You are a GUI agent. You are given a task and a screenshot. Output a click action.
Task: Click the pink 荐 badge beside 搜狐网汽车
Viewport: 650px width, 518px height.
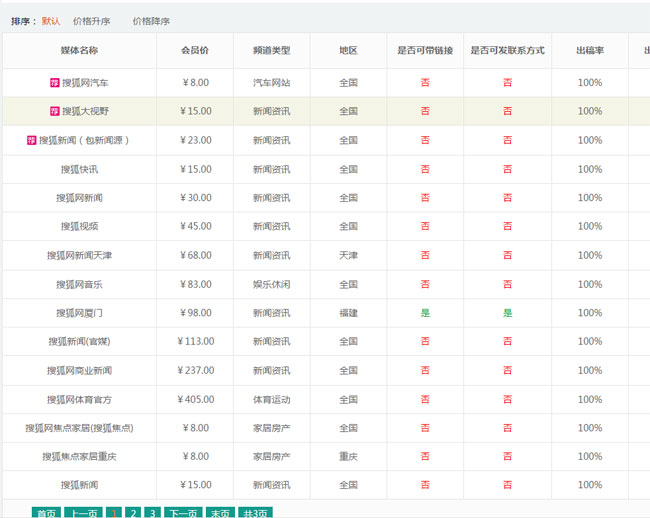pos(55,83)
